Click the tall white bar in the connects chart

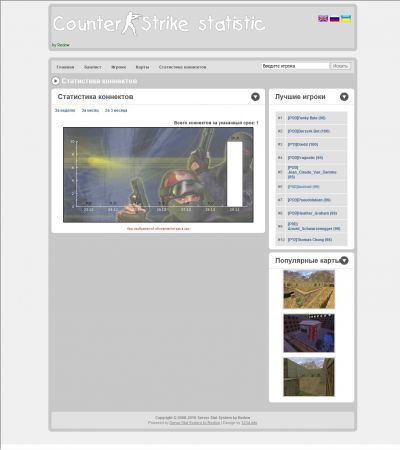235,174
